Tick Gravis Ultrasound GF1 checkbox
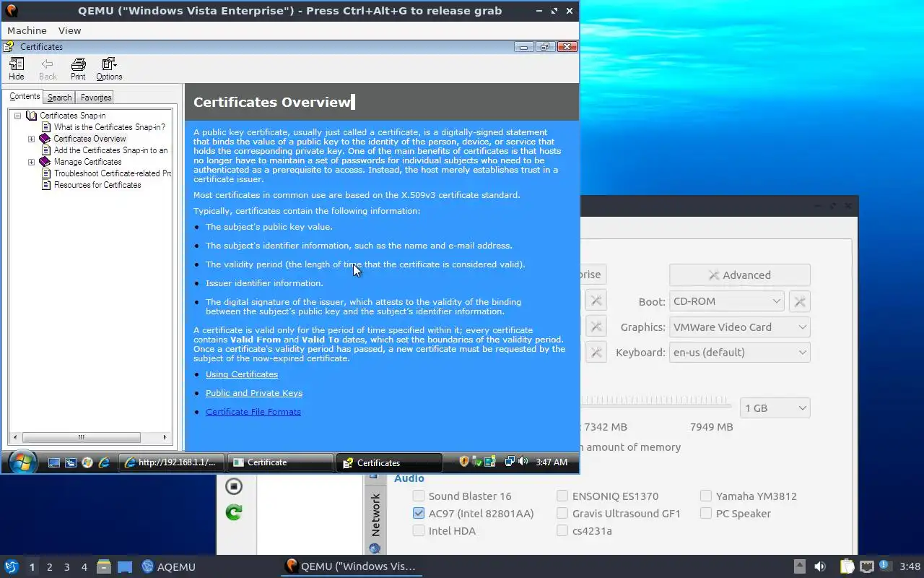 (x=562, y=513)
